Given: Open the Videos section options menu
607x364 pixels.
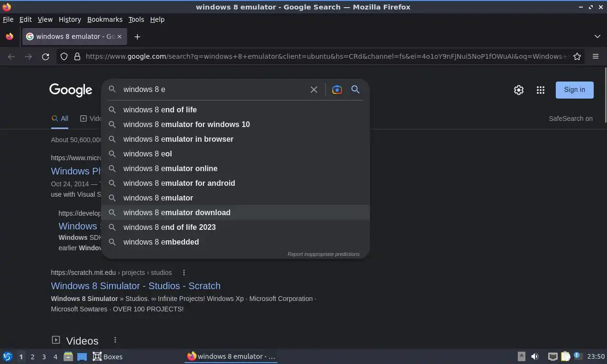Looking at the screenshot, I should coord(115,340).
